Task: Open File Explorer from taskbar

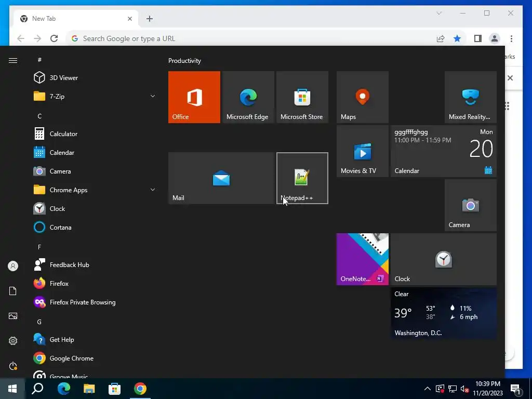Action: coord(89,389)
